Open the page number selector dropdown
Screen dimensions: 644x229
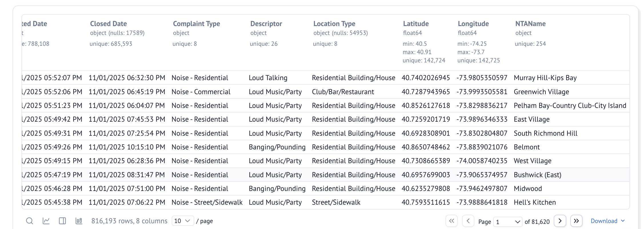[x=508, y=222]
